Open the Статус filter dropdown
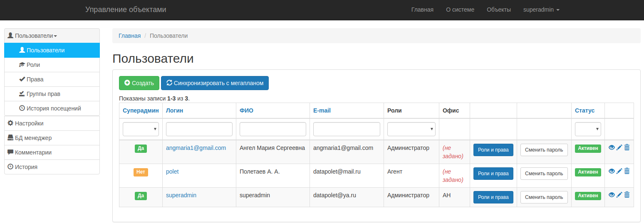Image resolution: width=644 pixels, height=223 pixels. coord(587,129)
